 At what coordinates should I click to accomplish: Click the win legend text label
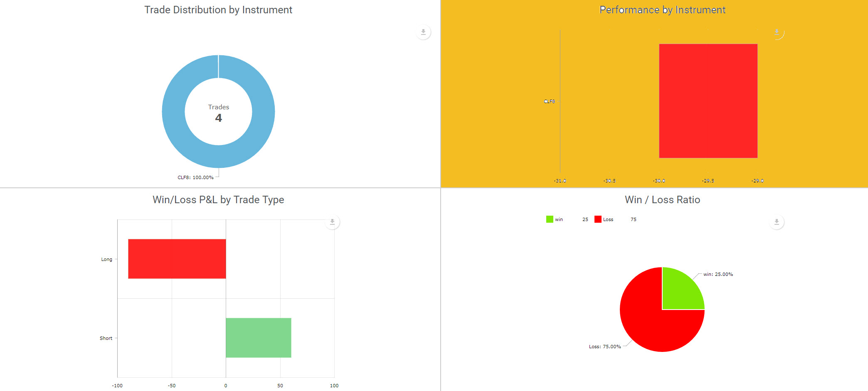click(559, 219)
